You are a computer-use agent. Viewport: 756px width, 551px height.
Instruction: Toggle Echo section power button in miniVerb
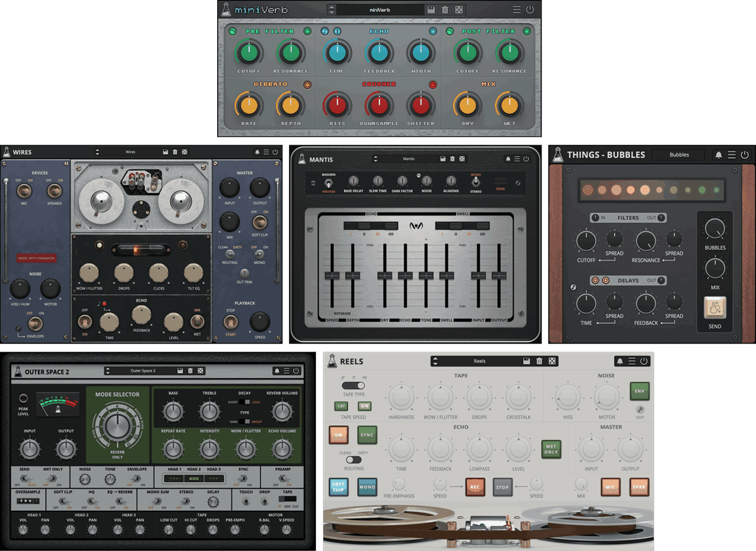click(433, 32)
